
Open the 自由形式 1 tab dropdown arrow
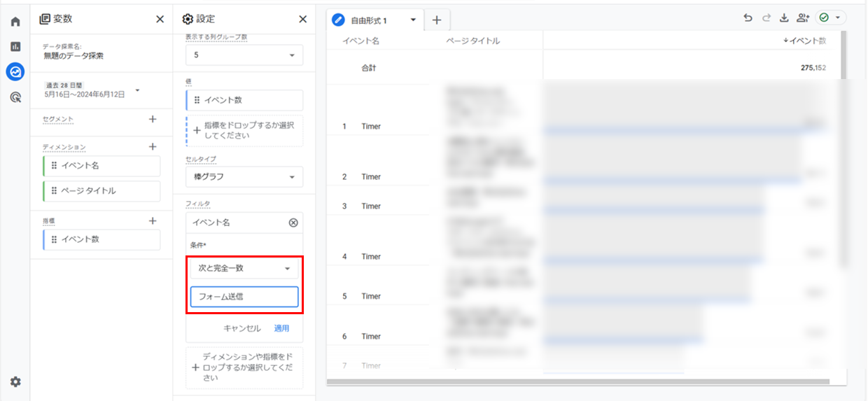pyautogui.click(x=414, y=20)
